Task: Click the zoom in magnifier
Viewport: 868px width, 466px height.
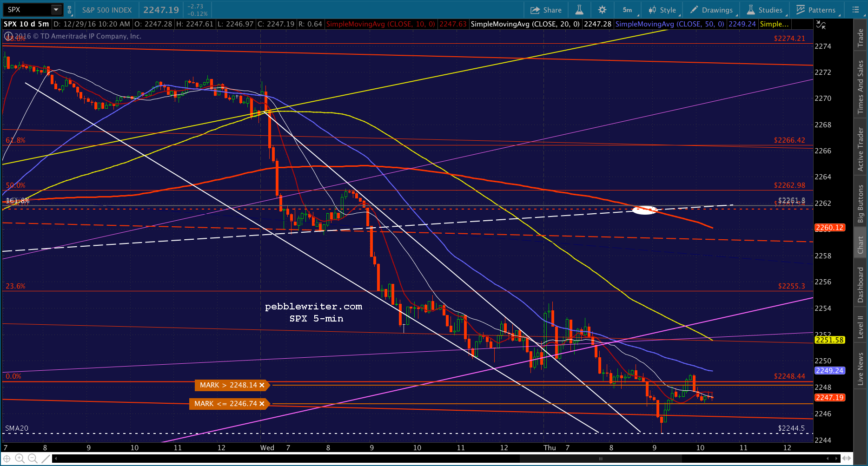Action: pyautogui.click(x=20, y=459)
